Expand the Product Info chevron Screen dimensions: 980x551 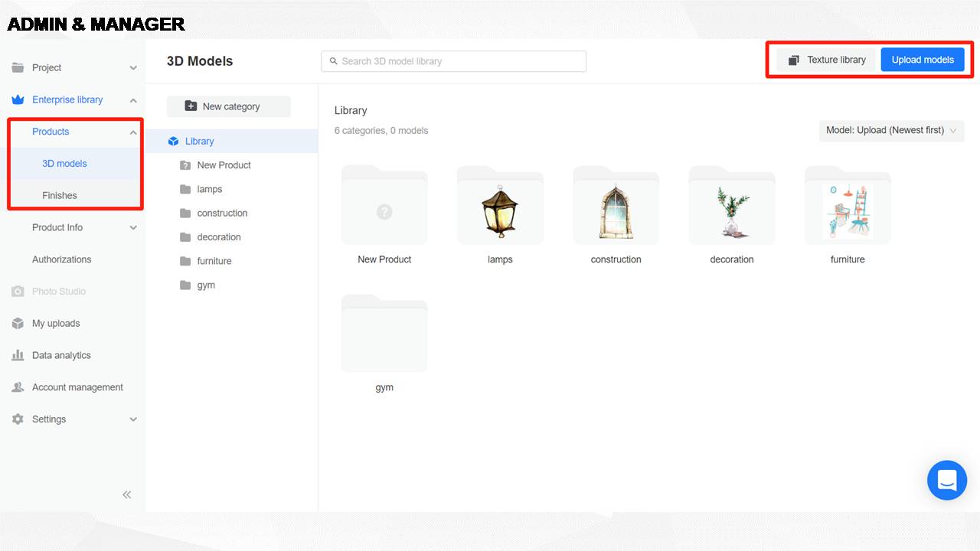coord(133,228)
